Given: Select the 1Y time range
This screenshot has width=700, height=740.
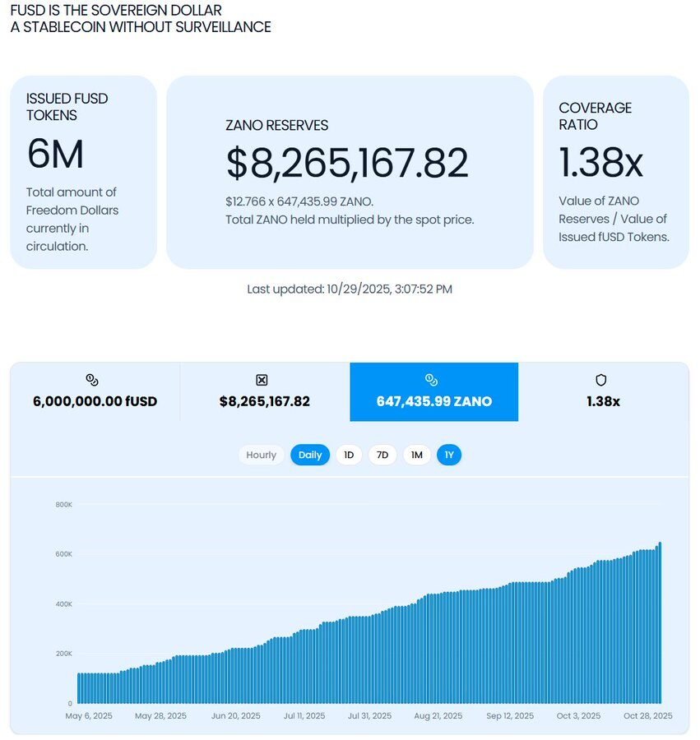Looking at the screenshot, I should pos(449,455).
